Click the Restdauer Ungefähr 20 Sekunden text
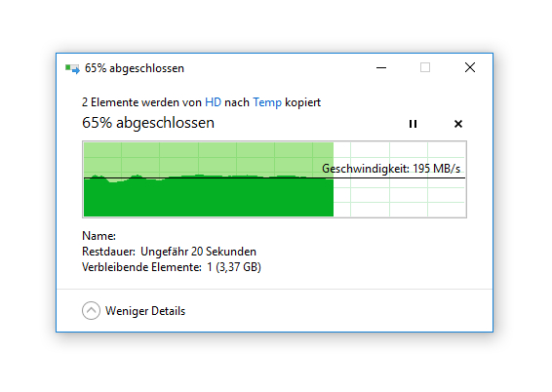The image size is (552, 392). [169, 252]
